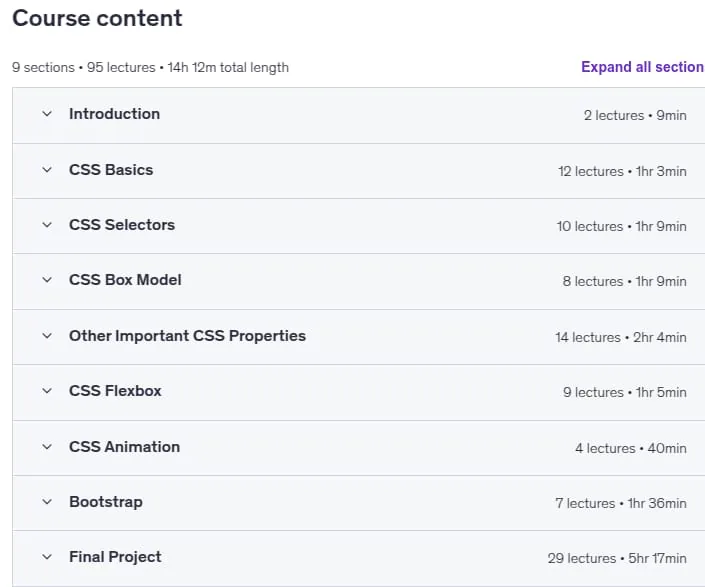705x587 pixels.
Task: Expand the CSS Flexbox chevron
Action: click(47, 391)
